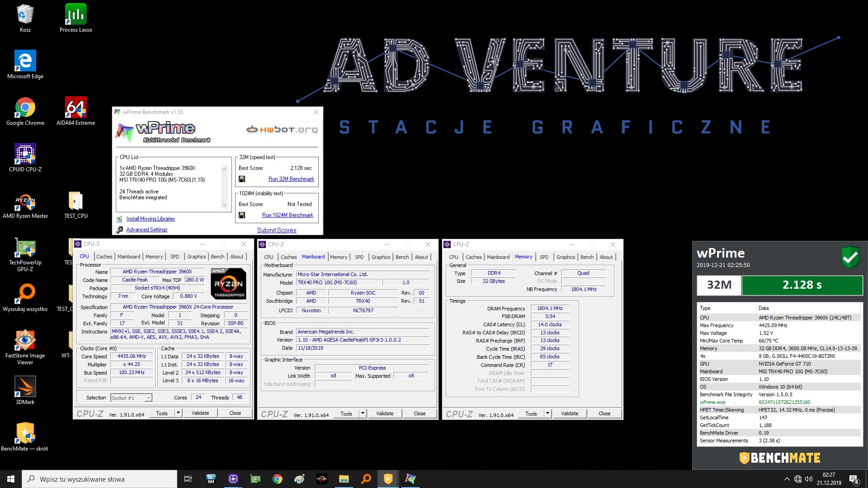
Task: Open Google Chrome desktop shortcut
Action: (x=25, y=111)
